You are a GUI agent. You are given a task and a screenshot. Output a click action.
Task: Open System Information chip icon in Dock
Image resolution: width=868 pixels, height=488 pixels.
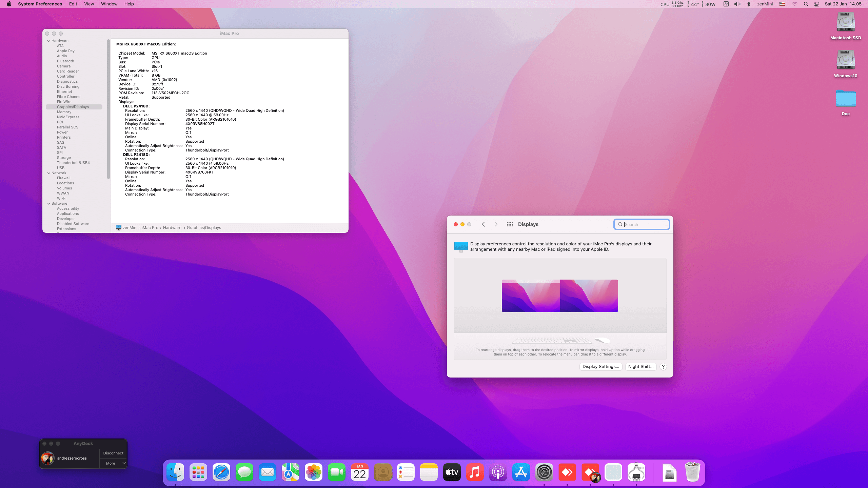(x=636, y=472)
